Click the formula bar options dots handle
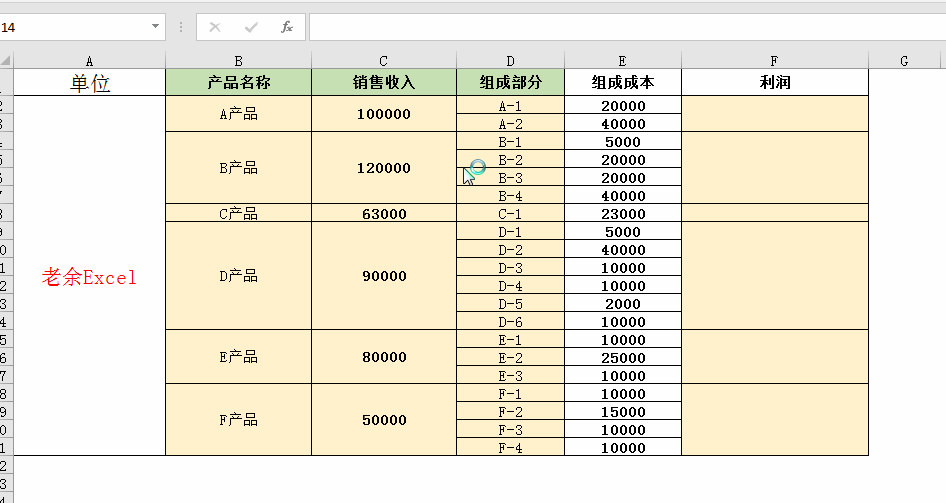Image resolution: width=946 pixels, height=503 pixels. coord(181,27)
